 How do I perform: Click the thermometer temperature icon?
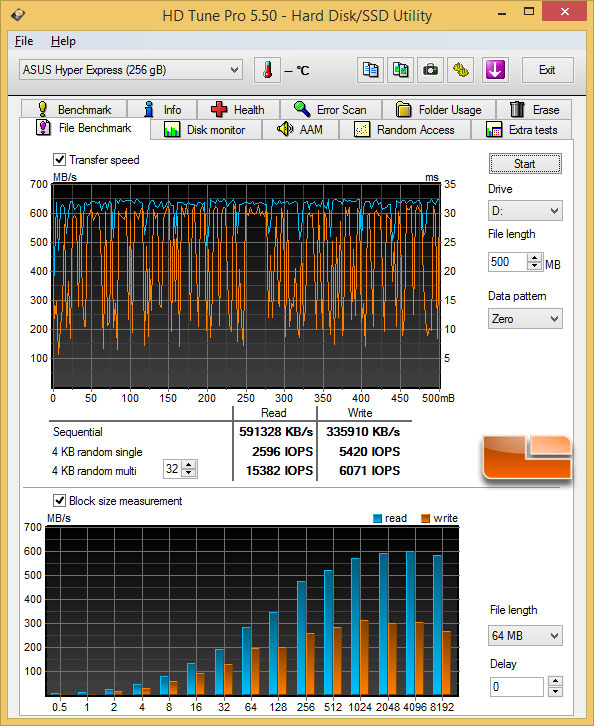tap(267, 70)
